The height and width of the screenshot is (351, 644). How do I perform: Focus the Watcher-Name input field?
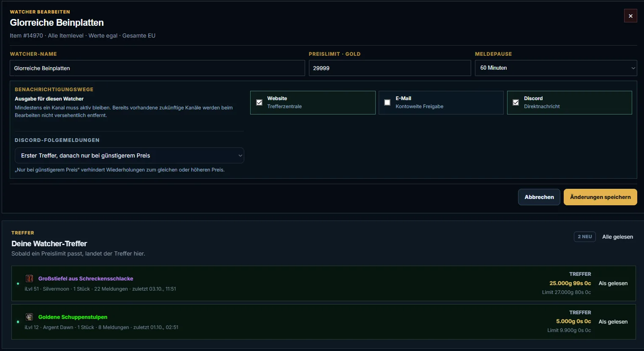point(157,68)
